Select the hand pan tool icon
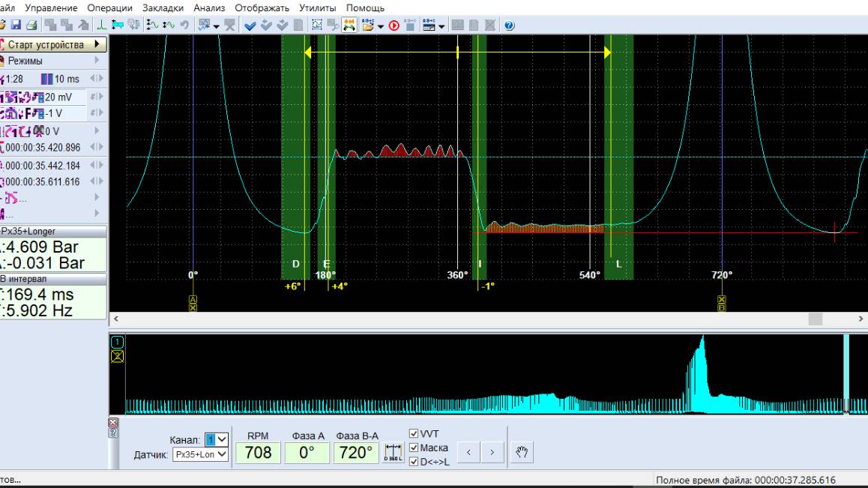 [x=522, y=452]
